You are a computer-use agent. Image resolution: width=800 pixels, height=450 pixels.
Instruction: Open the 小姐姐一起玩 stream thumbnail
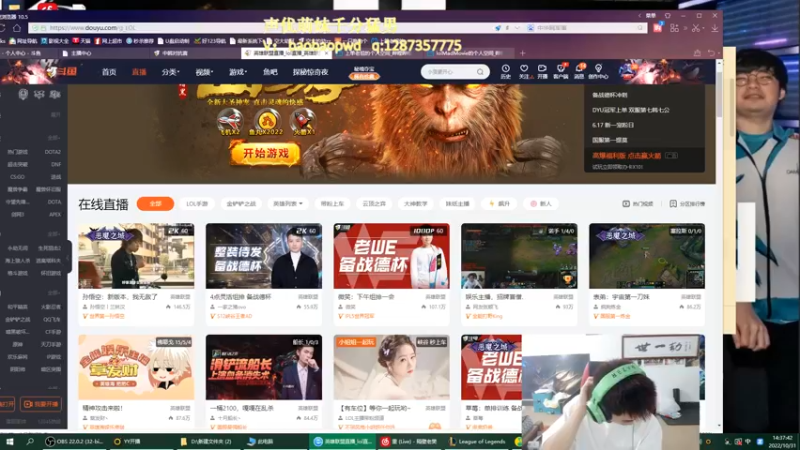pos(391,367)
